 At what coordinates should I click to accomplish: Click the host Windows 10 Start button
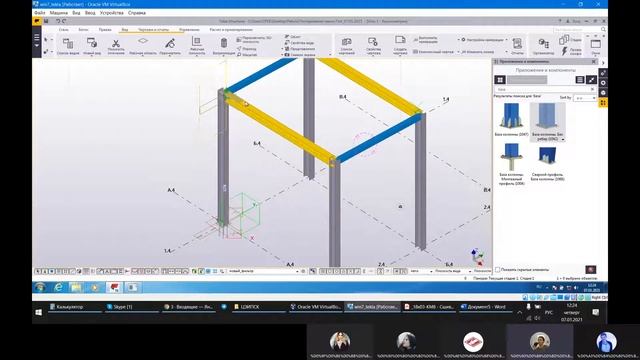coord(38,312)
